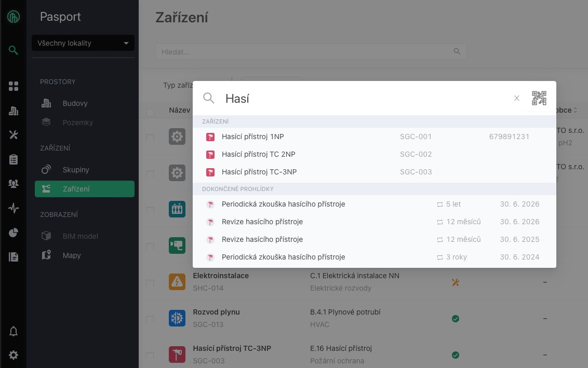Image resolution: width=588 pixels, height=368 pixels.
Task: Click the Hasí search input field
Action: [x=364, y=98]
